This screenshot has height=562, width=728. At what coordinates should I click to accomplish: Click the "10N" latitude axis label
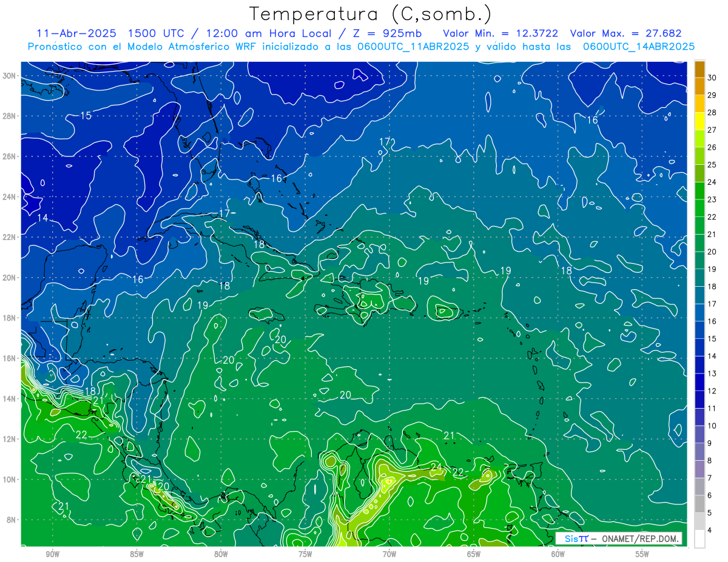point(10,480)
